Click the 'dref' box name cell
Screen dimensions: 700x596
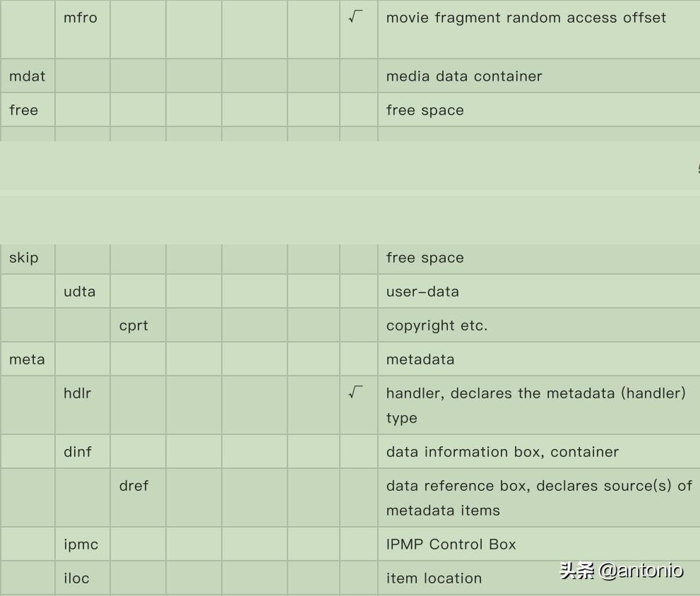(134, 486)
